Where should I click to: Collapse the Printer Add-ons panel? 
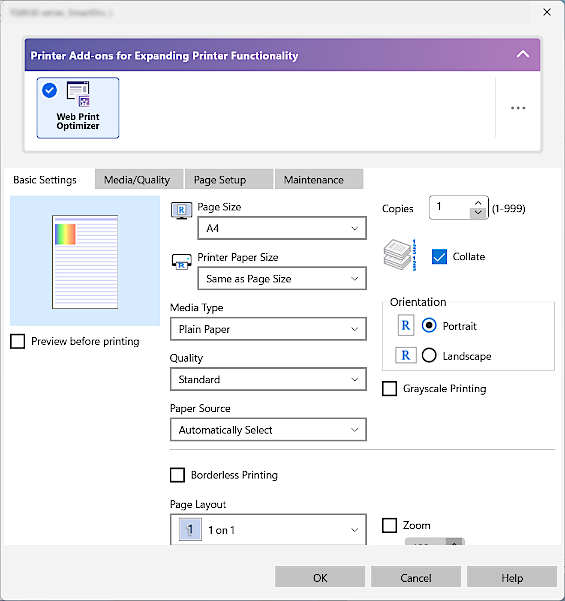tap(523, 54)
